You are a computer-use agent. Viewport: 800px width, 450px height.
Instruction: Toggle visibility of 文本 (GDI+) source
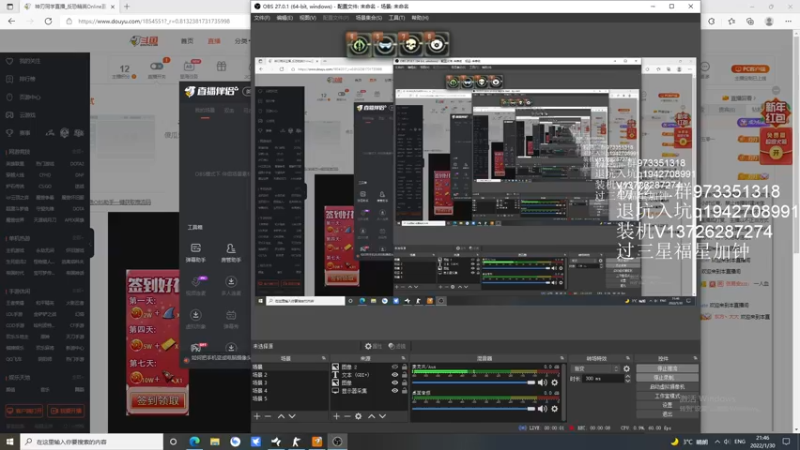click(x=394, y=374)
